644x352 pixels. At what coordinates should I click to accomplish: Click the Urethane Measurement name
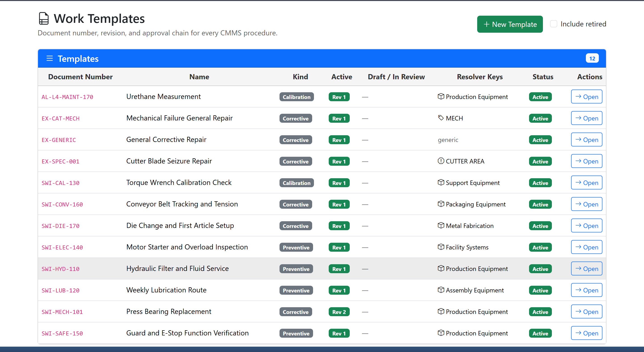pyautogui.click(x=163, y=96)
